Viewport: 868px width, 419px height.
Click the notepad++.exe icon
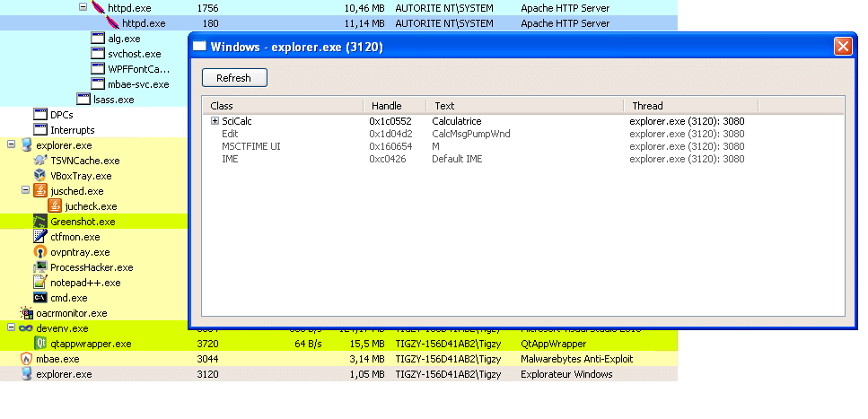point(40,283)
